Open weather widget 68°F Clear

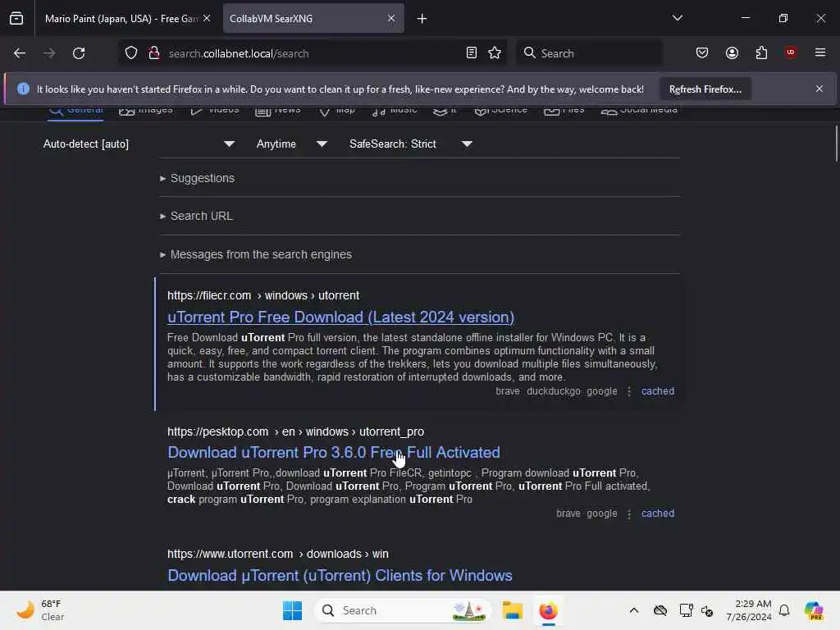point(41,610)
